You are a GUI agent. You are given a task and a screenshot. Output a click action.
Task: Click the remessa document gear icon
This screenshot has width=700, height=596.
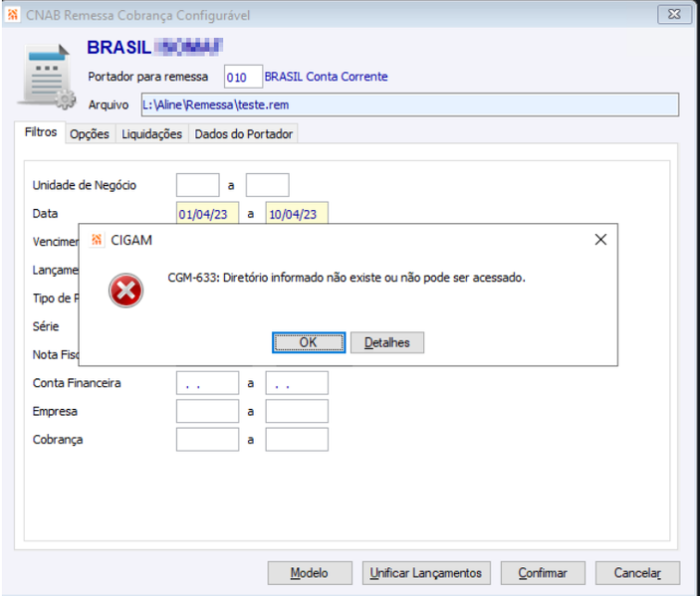tap(47, 77)
